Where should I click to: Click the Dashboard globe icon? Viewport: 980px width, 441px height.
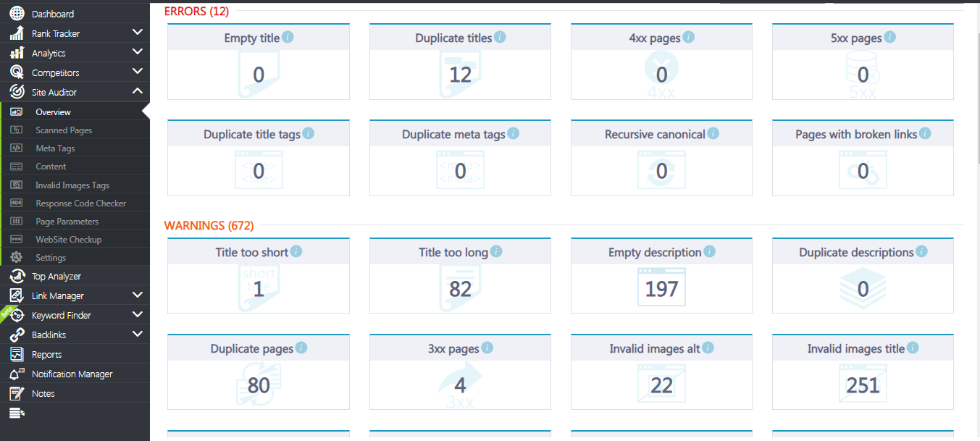click(x=17, y=14)
